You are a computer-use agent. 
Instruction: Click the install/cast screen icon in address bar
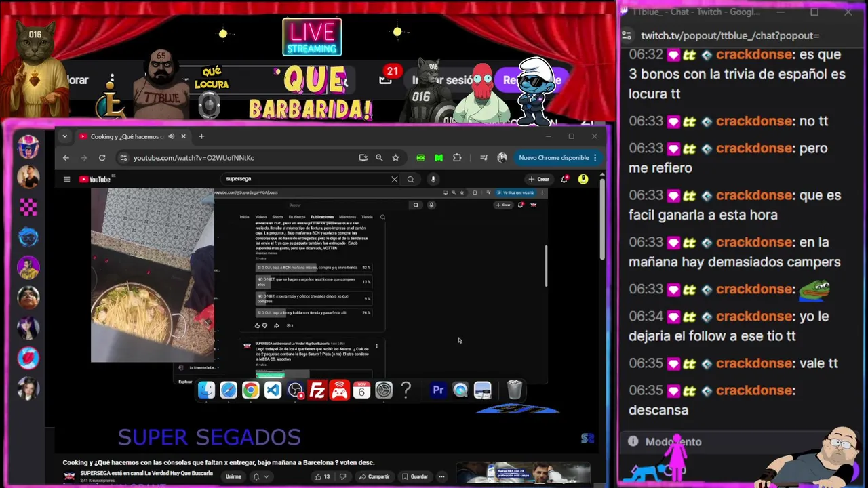[363, 158]
